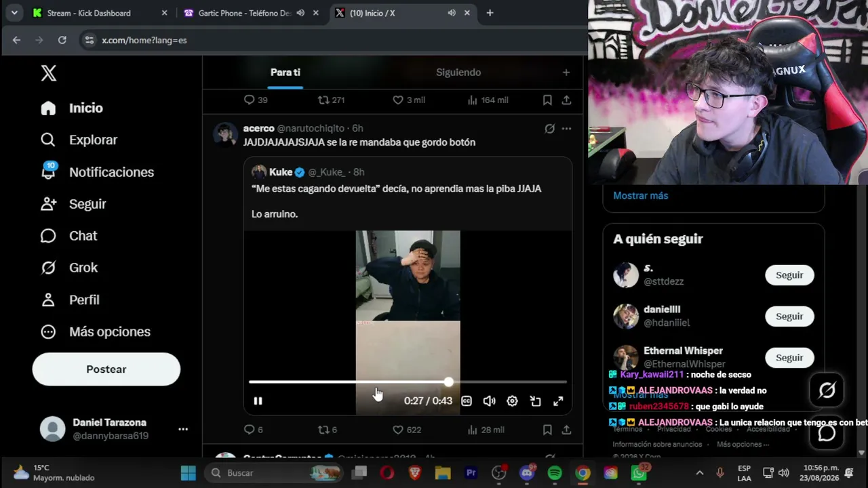Bookmark acerco's post
The height and width of the screenshot is (488, 868).
click(547, 430)
